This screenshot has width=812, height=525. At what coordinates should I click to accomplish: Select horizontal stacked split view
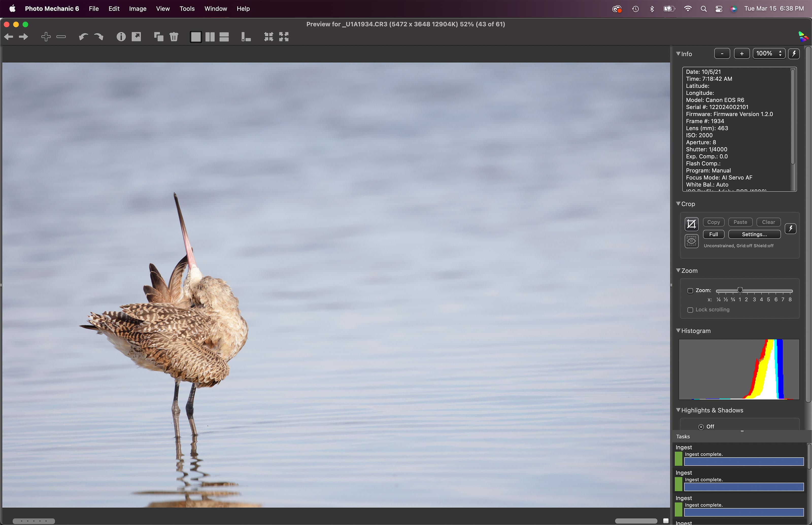click(224, 37)
